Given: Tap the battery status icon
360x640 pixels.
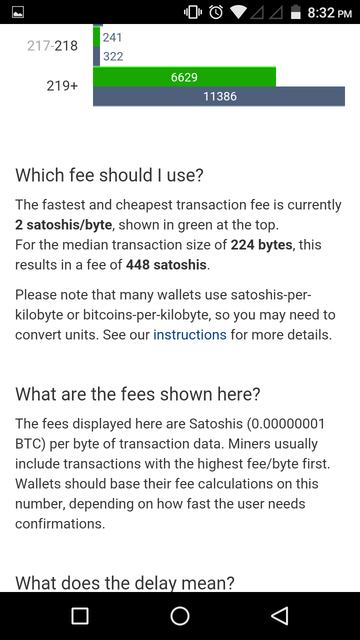Looking at the screenshot, I should 296,13.
